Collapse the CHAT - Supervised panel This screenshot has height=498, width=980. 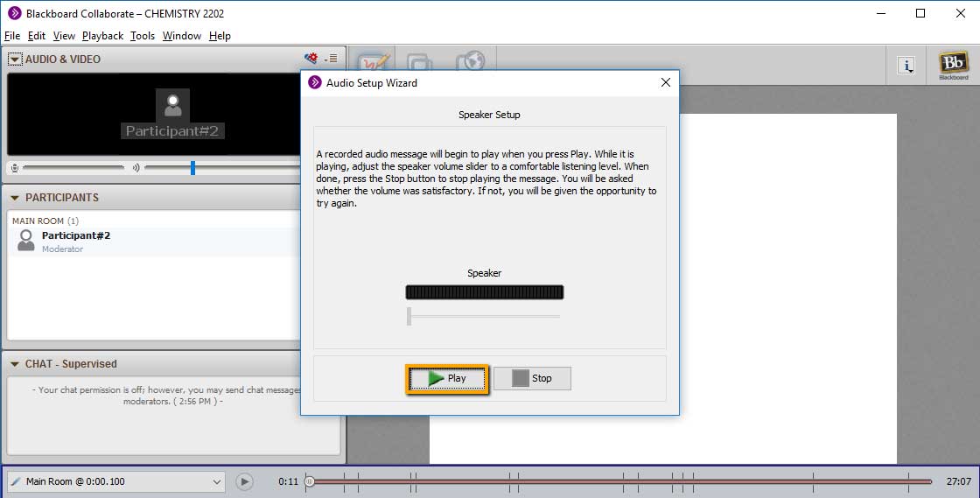tap(15, 364)
